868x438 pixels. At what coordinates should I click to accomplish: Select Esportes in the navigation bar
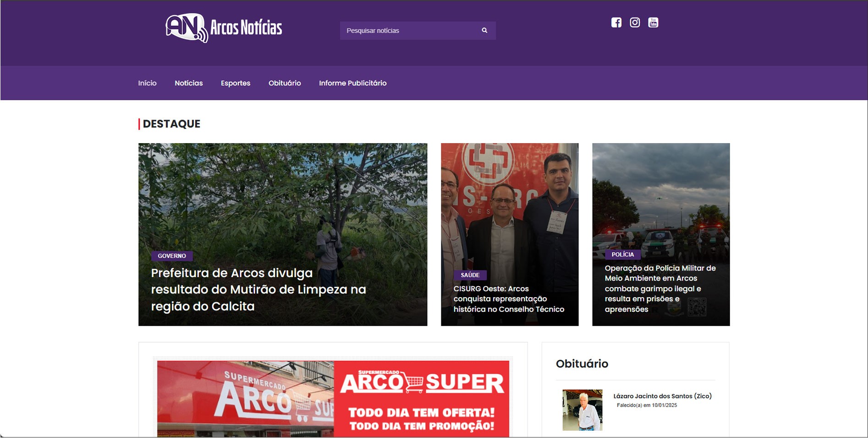point(236,83)
